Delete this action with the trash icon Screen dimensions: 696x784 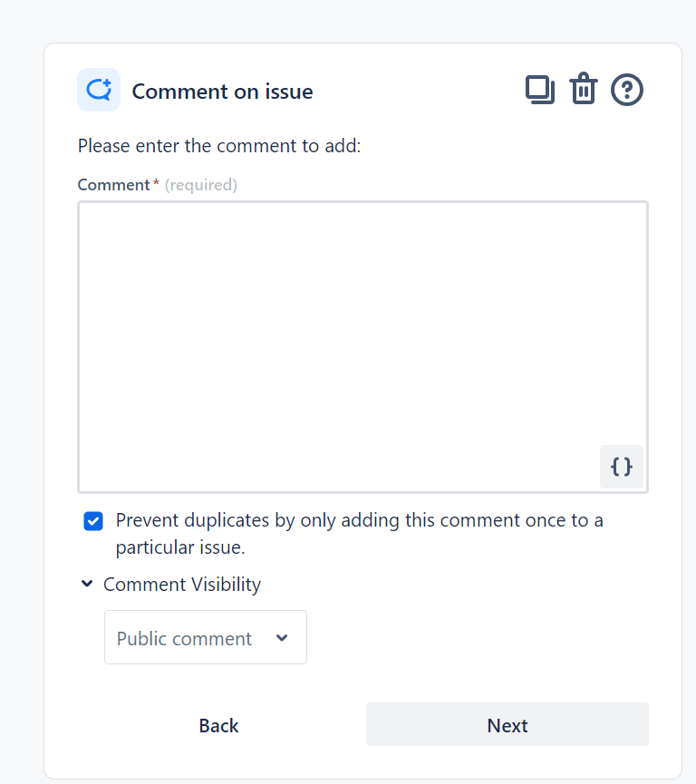583,89
